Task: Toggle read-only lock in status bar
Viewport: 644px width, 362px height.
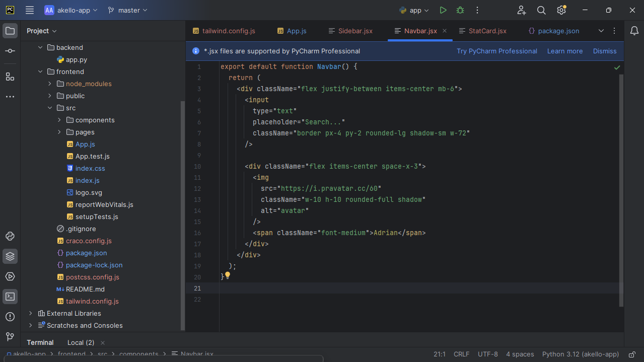Action: click(x=632, y=354)
